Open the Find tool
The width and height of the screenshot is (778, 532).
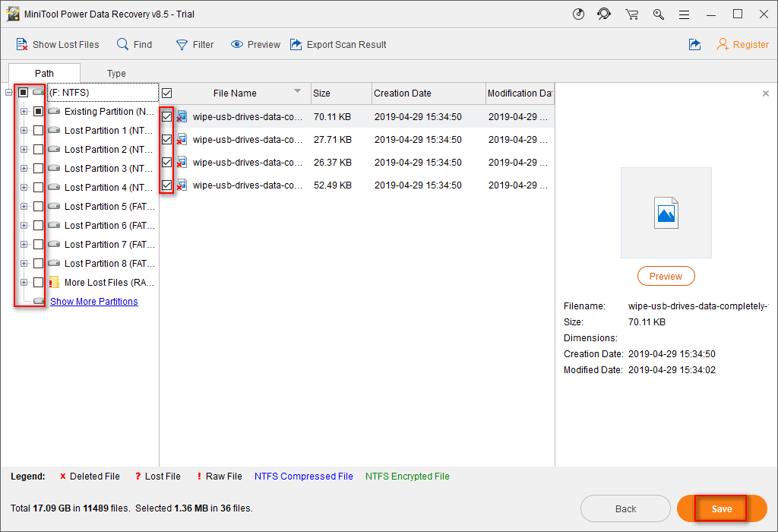pos(134,45)
